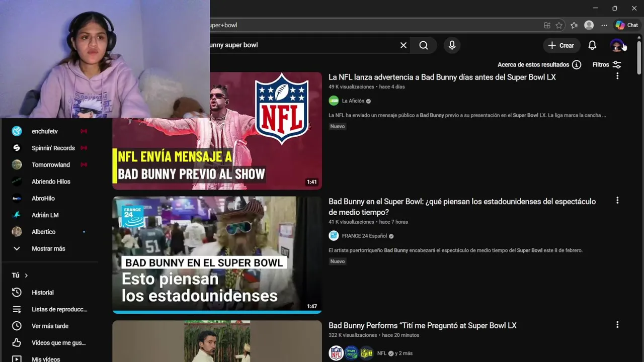
Task: Open the La Afición channel link
Action: 353,101
